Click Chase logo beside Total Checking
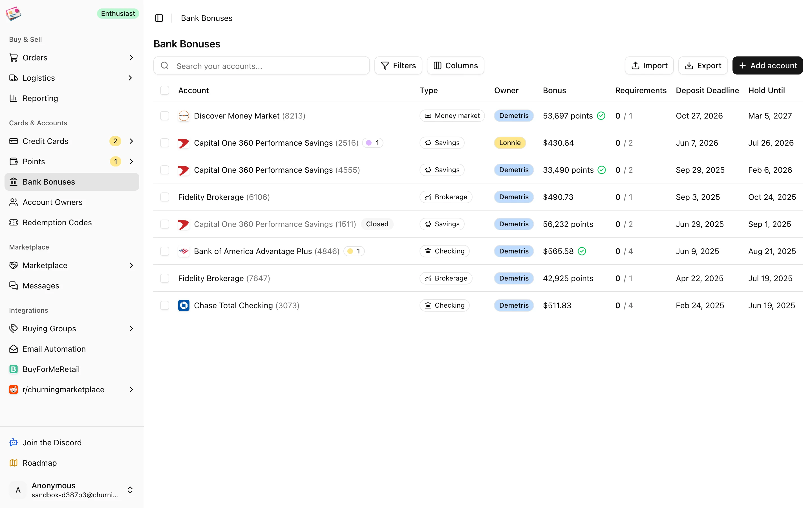This screenshot has width=812, height=508. [x=184, y=305]
